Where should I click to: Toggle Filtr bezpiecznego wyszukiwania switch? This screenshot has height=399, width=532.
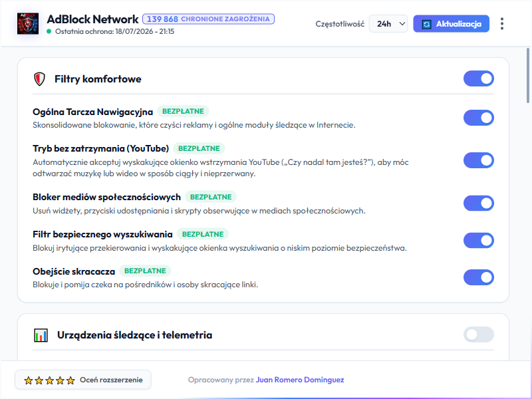(478, 240)
